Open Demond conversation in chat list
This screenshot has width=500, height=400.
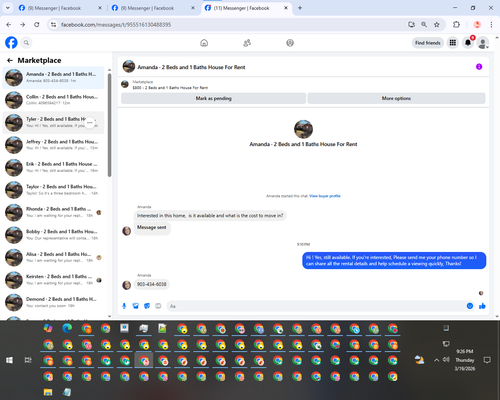[53, 302]
